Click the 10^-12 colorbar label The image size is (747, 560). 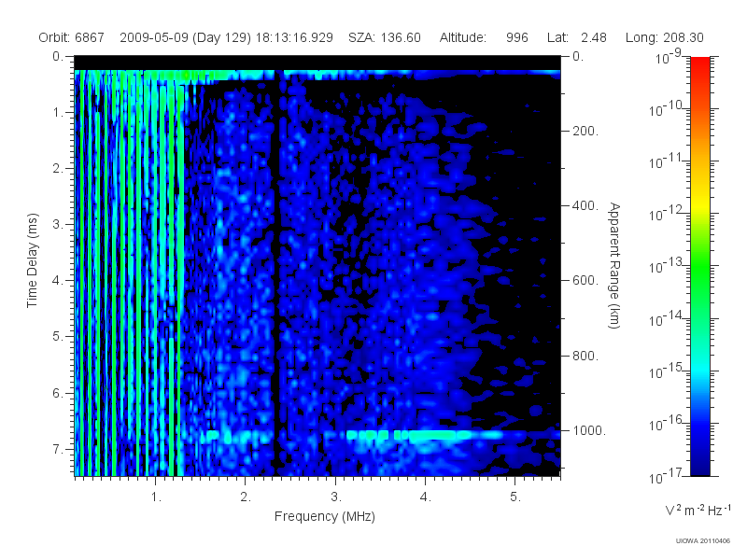pyautogui.click(x=667, y=214)
